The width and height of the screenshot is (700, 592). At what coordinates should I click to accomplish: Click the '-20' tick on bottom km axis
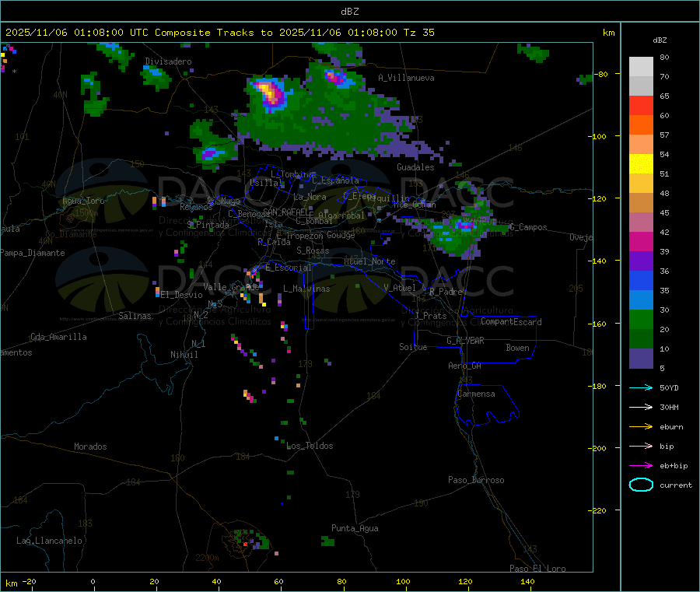[x=30, y=581]
